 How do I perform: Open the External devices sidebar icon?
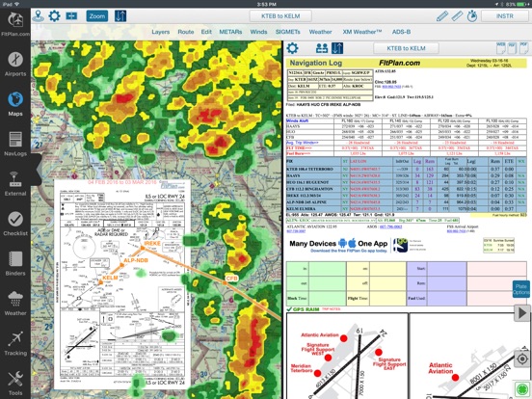15,184
